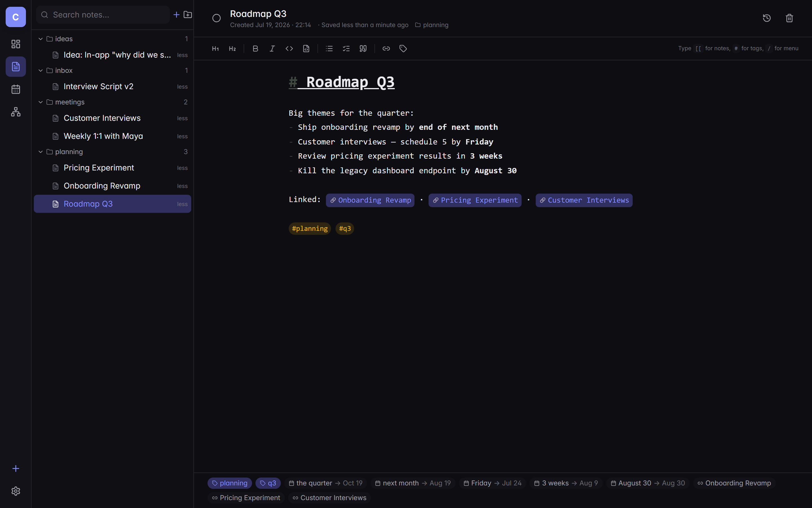Open the graph network view in sidebar
The height and width of the screenshot is (508, 812).
click(16, 112)
